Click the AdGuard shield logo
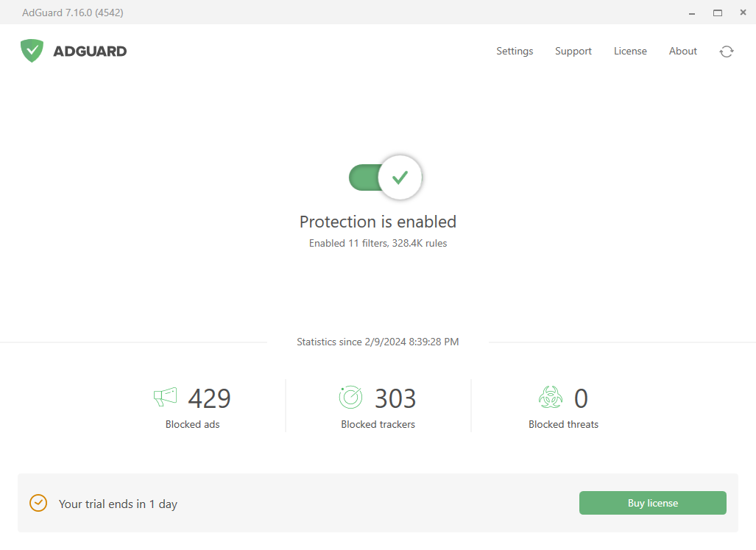 32,51
